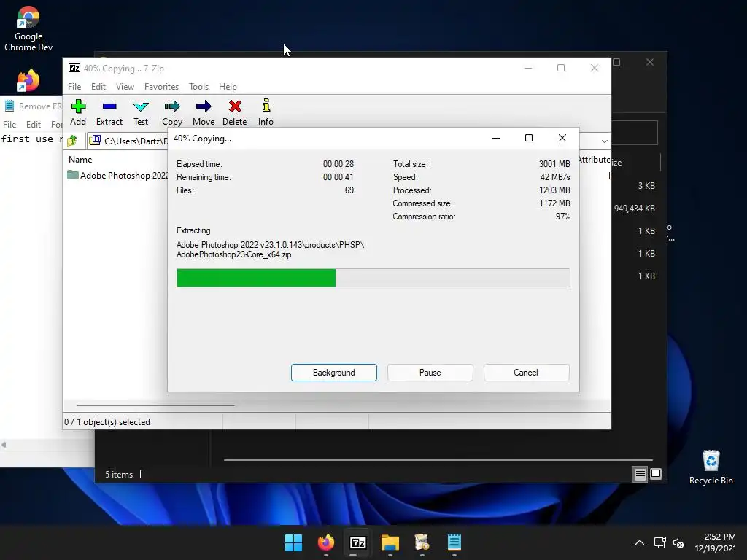Viewport: 747px width, 560px height.
Task: Open the Edit menu in the Notepad window
Action: (x=34, y=124)
